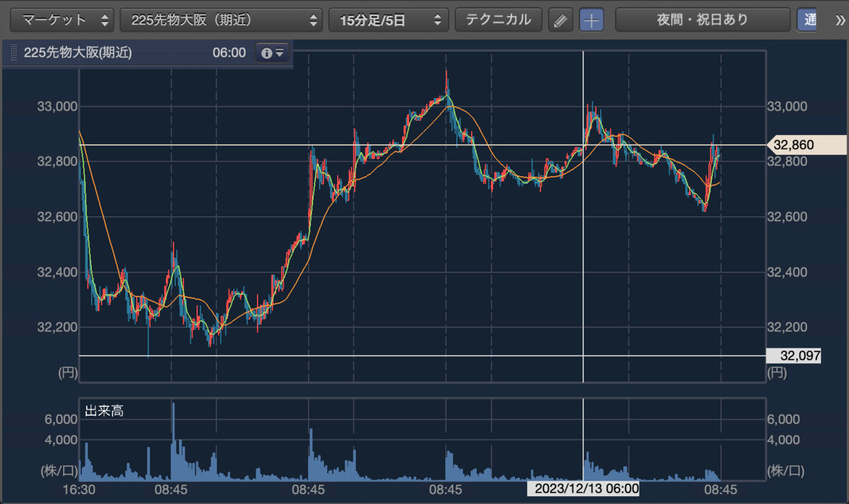
Task: Open the マーケット dropdown
Action: coord(63,20)
